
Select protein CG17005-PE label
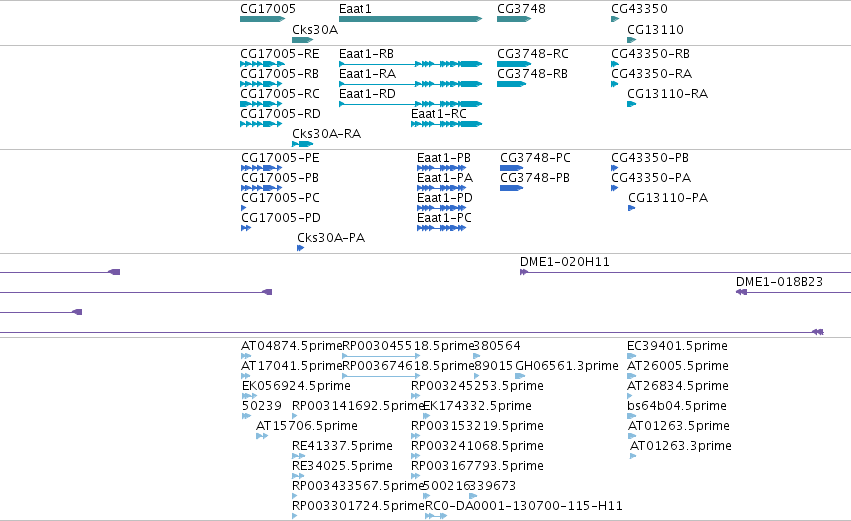coord(281,158)
